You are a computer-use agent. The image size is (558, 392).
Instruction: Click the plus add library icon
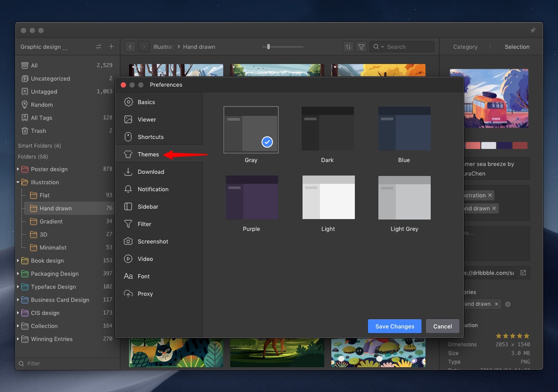111,47
